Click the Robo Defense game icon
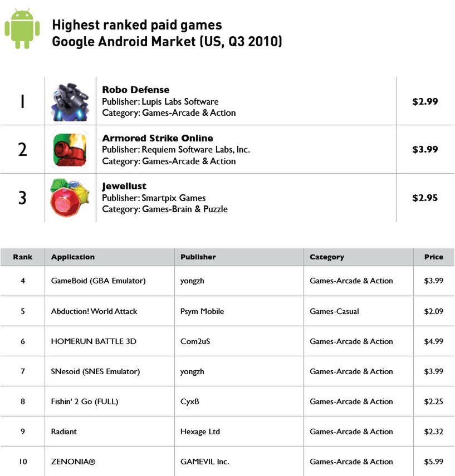The height and width of the screenshot is (476, 455). (70, 102)
